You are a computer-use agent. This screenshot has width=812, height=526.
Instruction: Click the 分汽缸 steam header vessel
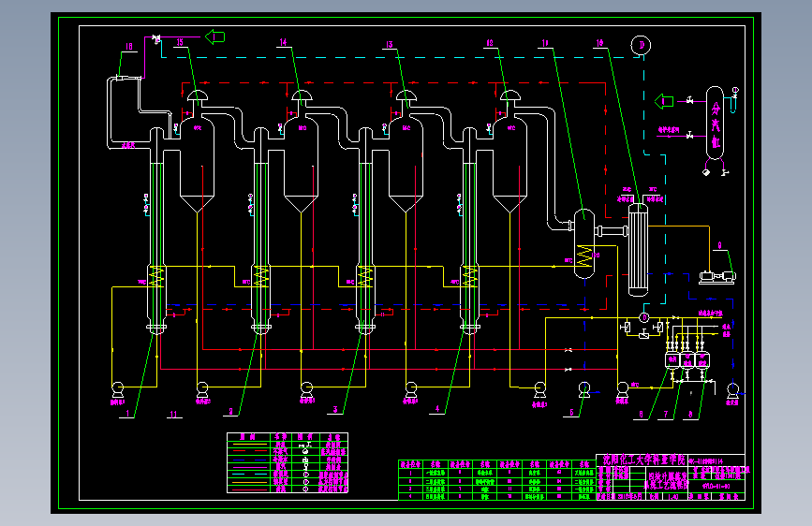(x=716, y=123)
